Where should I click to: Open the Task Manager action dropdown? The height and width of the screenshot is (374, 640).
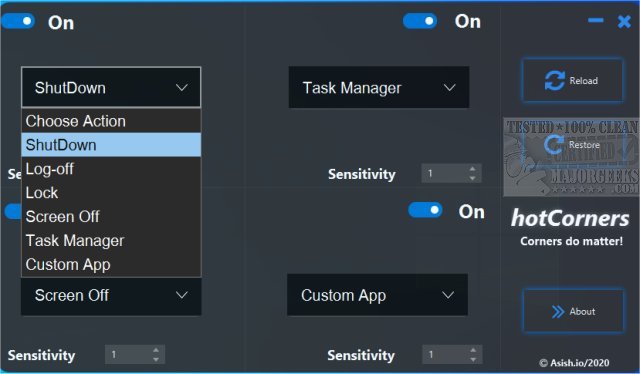379,87
